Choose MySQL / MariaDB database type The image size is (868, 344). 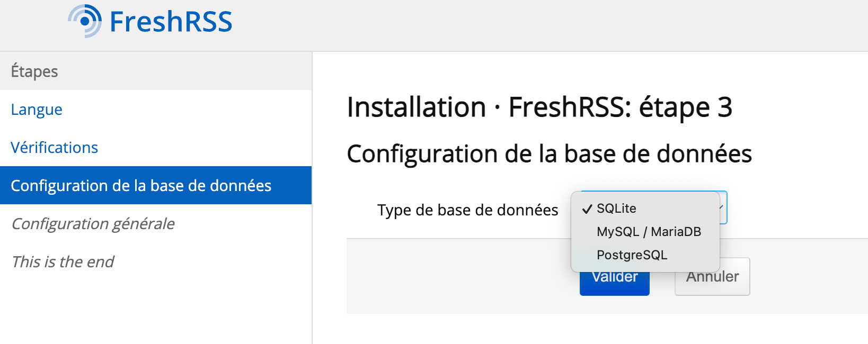tap(649, 232)
